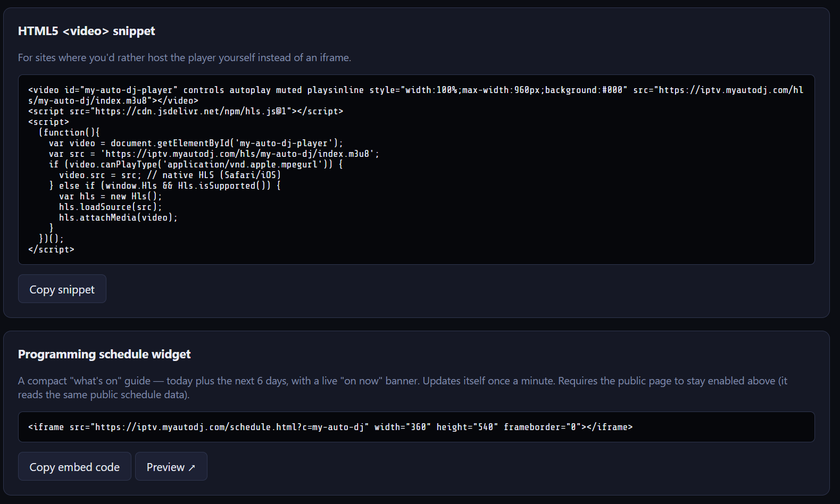Click the "var hls = new Hls();" line
Screen dimensions: 840x504
coord(111,196)
